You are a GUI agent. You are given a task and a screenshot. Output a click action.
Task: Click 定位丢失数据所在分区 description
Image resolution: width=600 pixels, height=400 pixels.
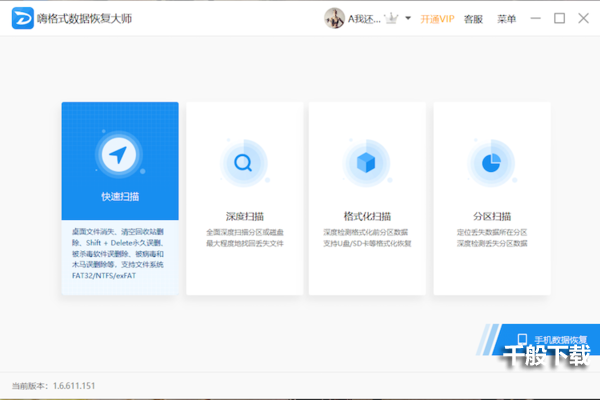point(492,232)
